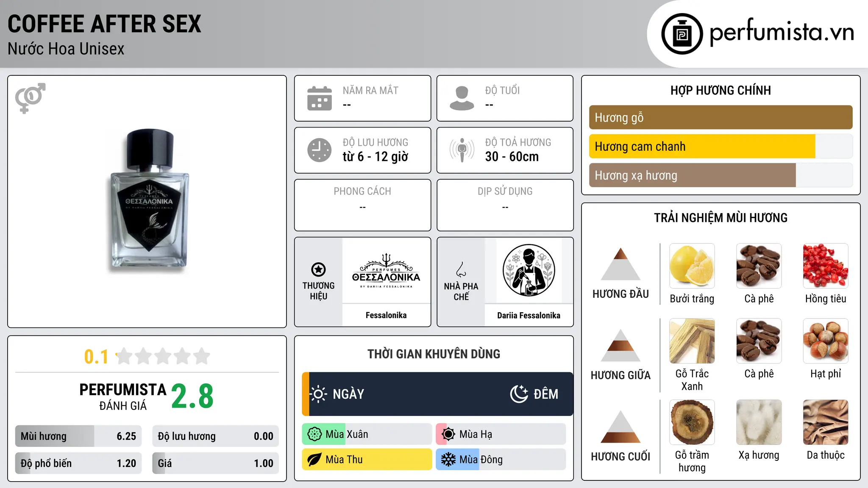Viewport: 868px width, 488px height.
Task: Click the nose icon for Nhà pha chế
Action: point(461,269)
